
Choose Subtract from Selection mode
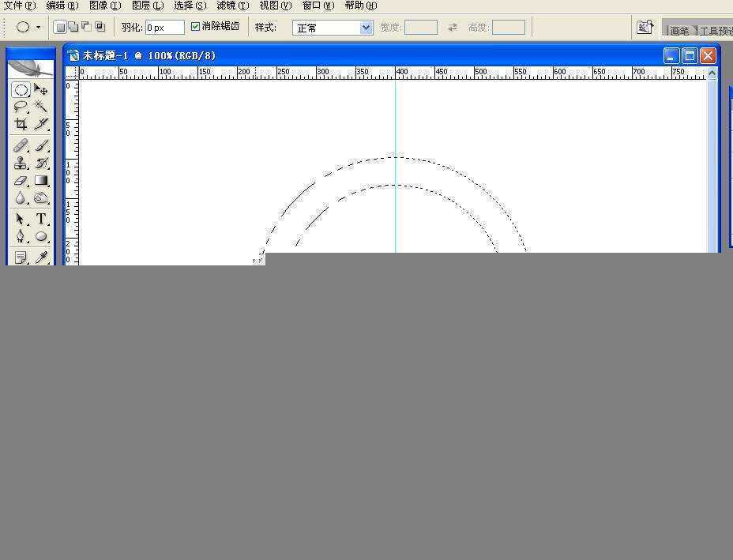86,27
